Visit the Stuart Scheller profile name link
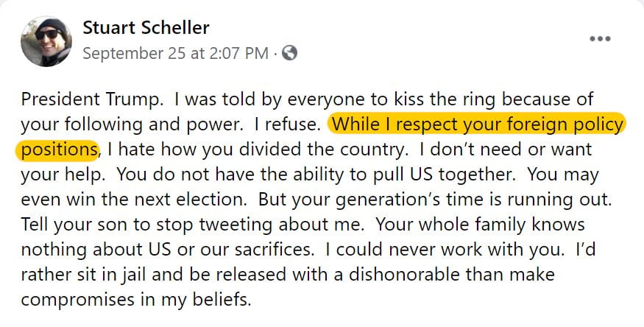644x327 pixels. (146, 28)
